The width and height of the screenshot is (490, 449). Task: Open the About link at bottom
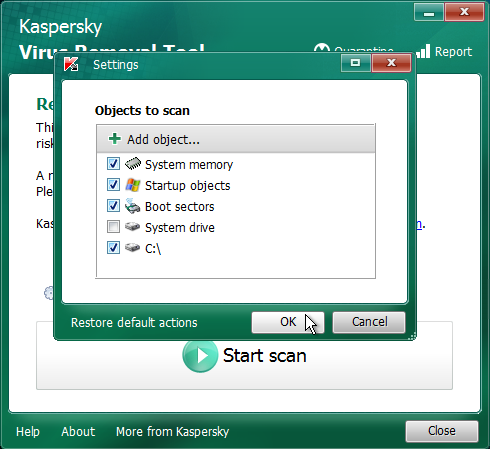coord(78,432)
